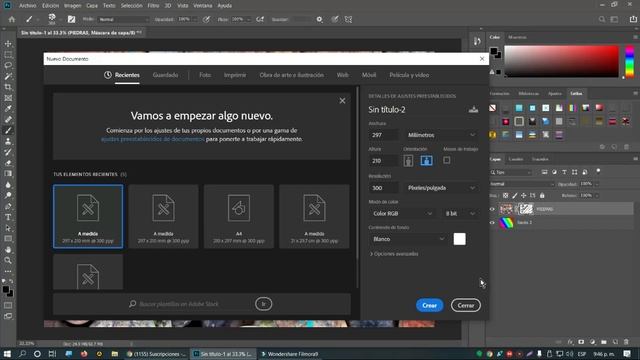This screenshot has width=640, height=360.
Task: Dismiss the Vamos a empezar banner
Action: click(x=342, y=101)
